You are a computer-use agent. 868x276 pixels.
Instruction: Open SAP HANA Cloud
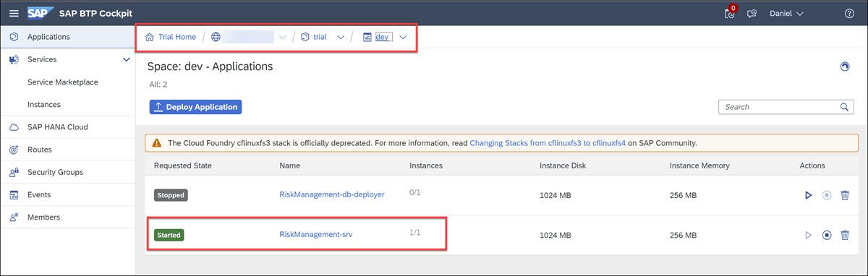[x=57, y=127]
